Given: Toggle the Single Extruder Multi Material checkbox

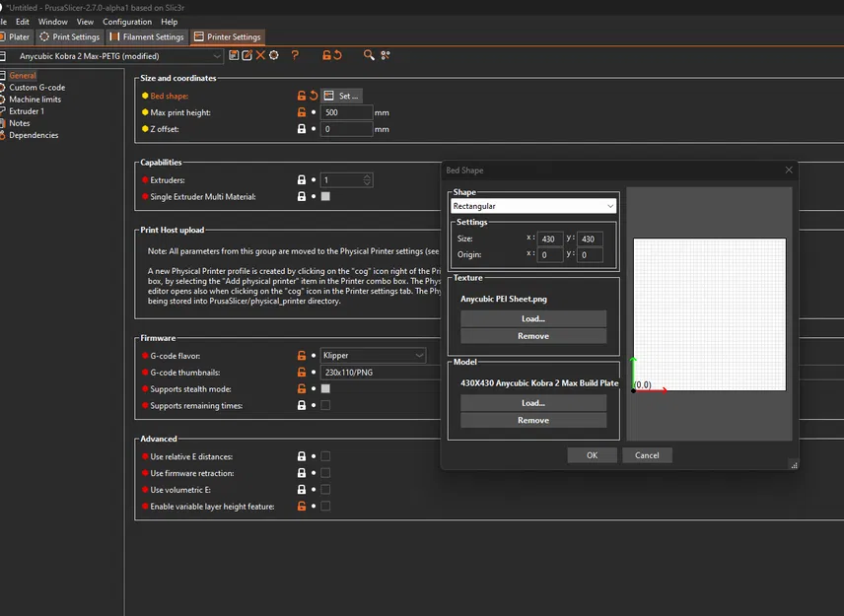Looking at the screenshot, I should click(325, 197).
